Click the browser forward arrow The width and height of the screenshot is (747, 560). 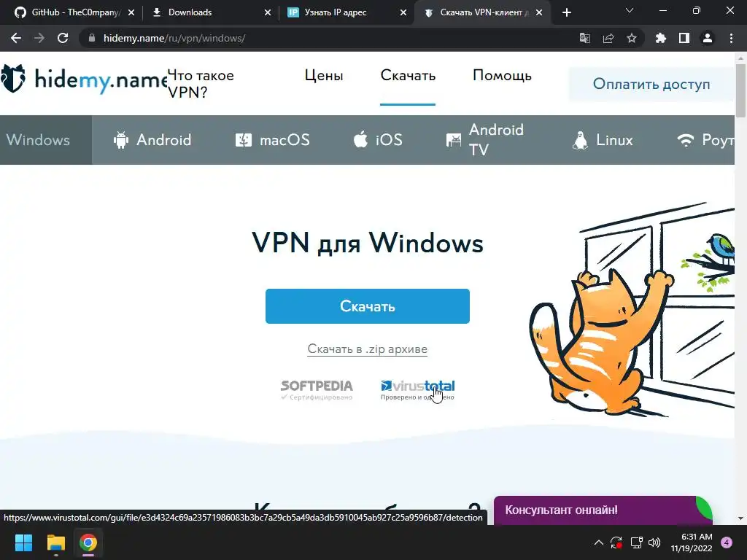pyautogui.click(x=39, y=38)
